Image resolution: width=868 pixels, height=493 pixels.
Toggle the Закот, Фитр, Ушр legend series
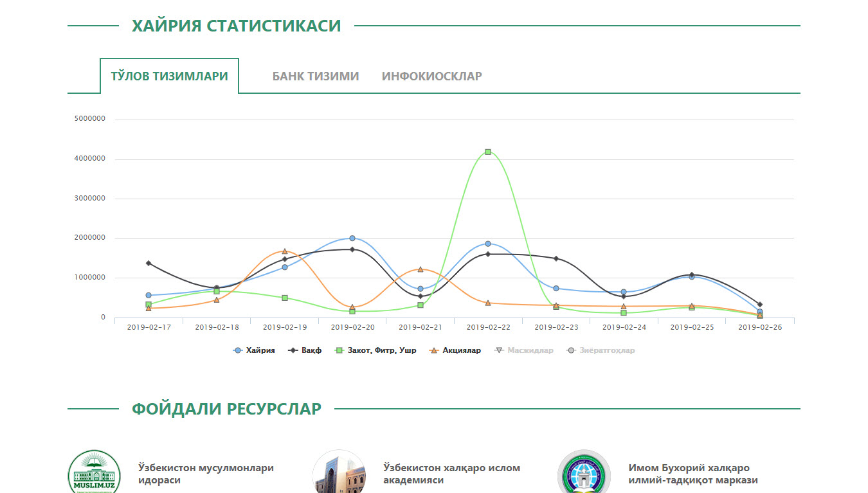tap(375, 350)
